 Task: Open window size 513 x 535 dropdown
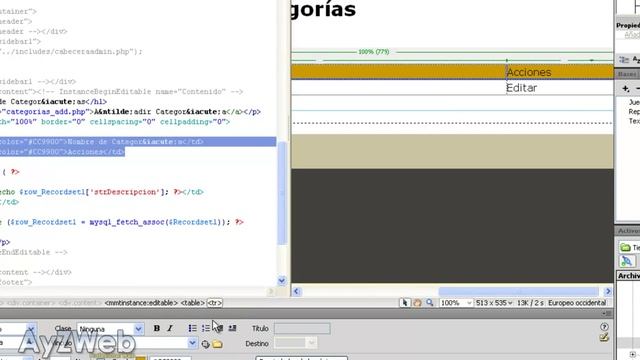(494, 303)
